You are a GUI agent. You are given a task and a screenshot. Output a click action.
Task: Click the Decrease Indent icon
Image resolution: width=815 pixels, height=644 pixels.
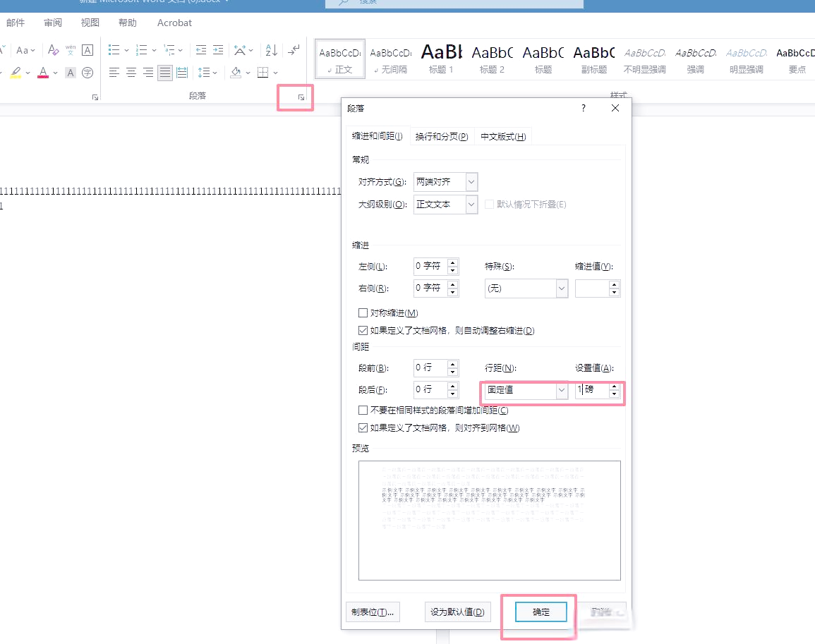[200, 49]
